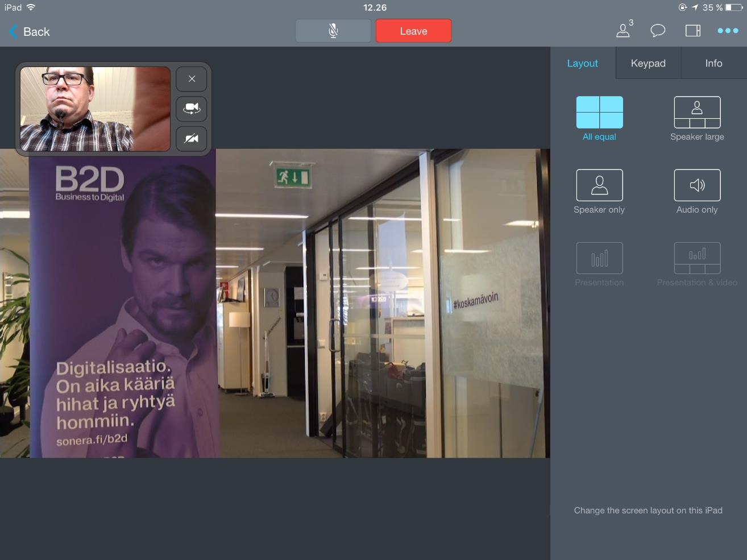This screenshot has width=747, height=560.
Task: Select the All equal layout
Action: click(599, 112)
